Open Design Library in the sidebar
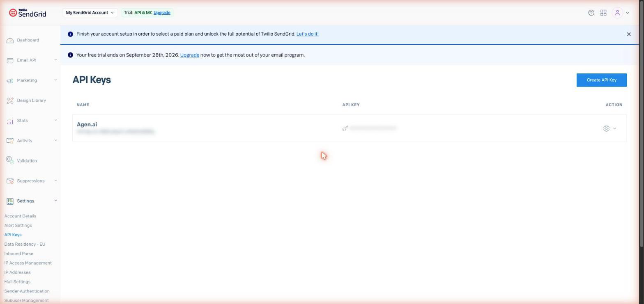Image resolution: width=644 pixels, height=304 pixels. tap(31, 101)
